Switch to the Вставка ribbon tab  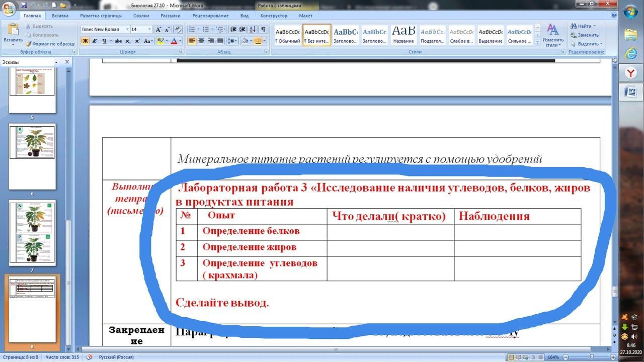pos(60,16)
